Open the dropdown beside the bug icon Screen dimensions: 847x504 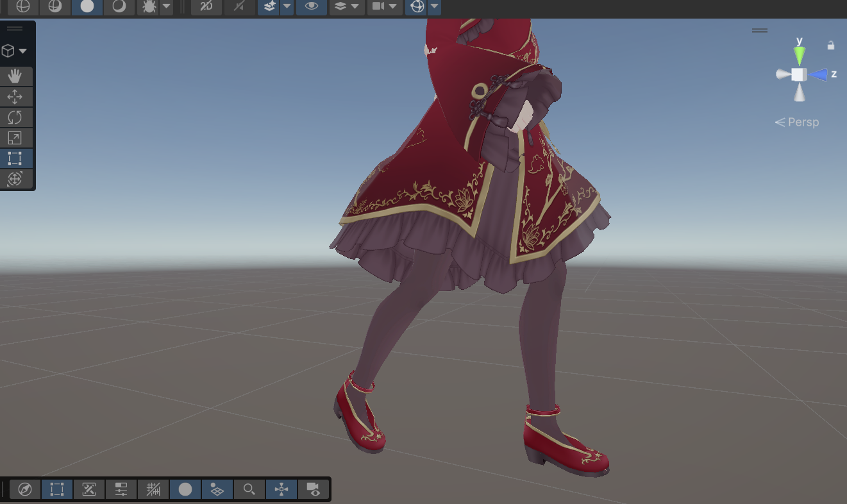coord(167,6)
